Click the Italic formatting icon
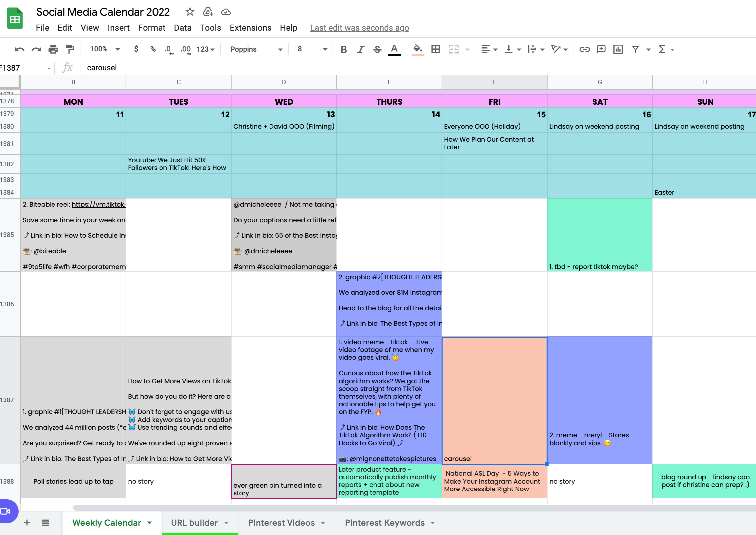Image resolution: width=756 pixels, height=535 pixels. coord(360,49)
